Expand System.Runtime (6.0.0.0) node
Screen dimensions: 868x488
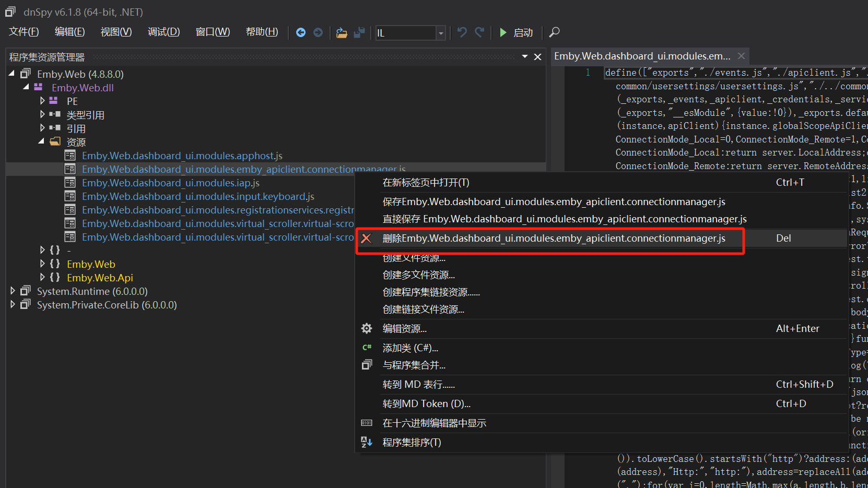(x=13, y=291)
